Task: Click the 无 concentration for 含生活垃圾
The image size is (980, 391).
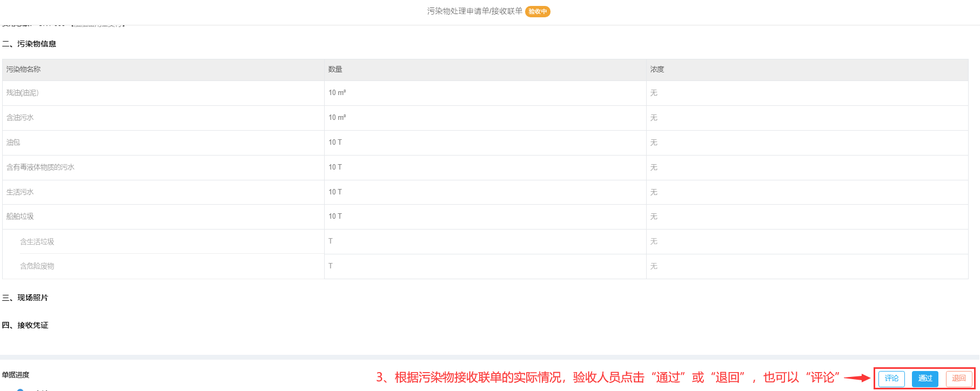Action: (654, 241)
